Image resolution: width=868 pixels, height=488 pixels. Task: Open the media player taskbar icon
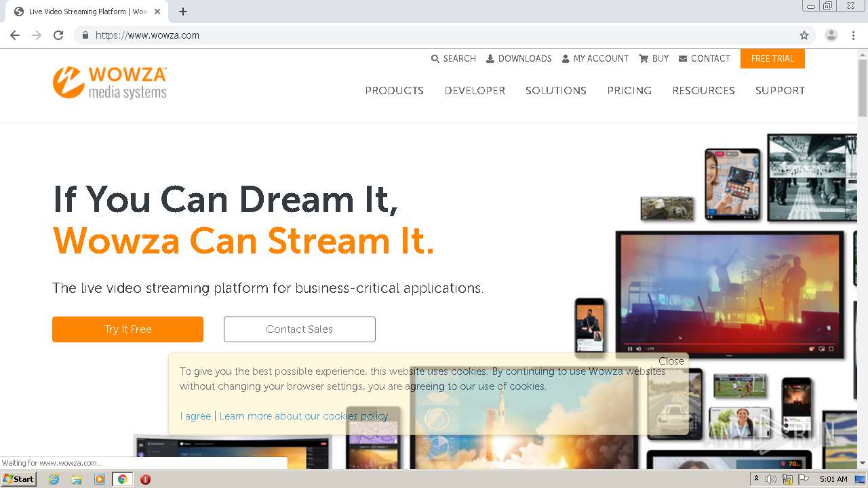coord(100,479)
